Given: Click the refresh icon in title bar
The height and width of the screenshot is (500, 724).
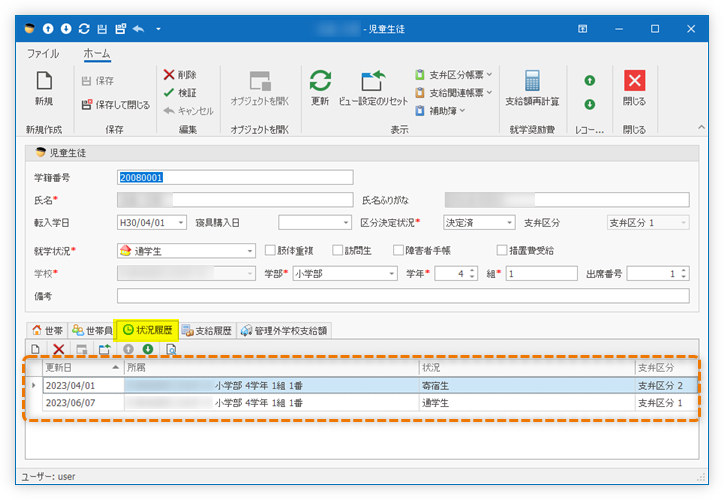Looking at the screenshot, I should tap(84, 29).
